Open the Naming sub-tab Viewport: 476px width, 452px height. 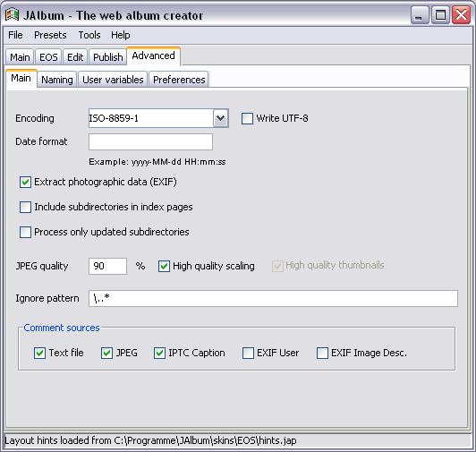coord(57,80)
